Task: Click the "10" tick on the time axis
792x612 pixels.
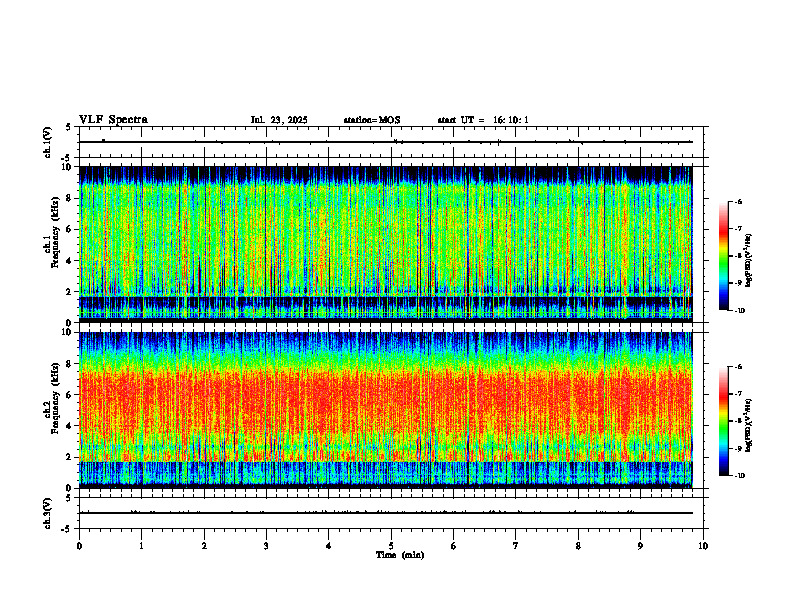Action: [703, 546]
